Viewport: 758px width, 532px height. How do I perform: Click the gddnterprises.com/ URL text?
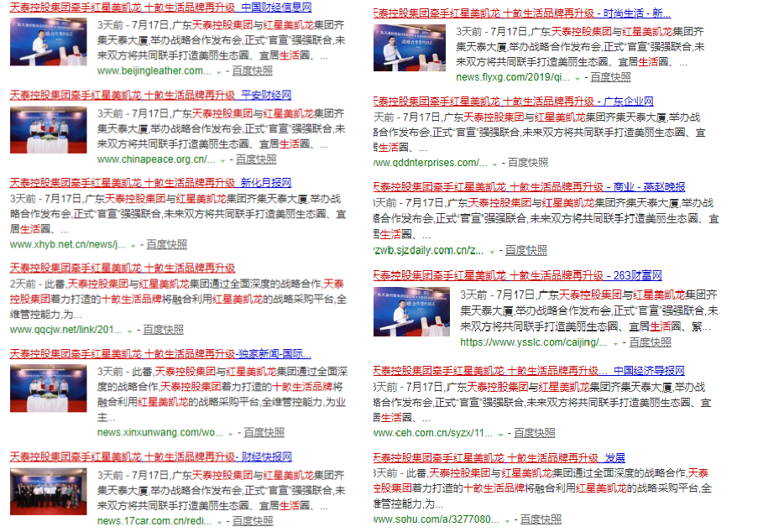[x=431, y=162]
